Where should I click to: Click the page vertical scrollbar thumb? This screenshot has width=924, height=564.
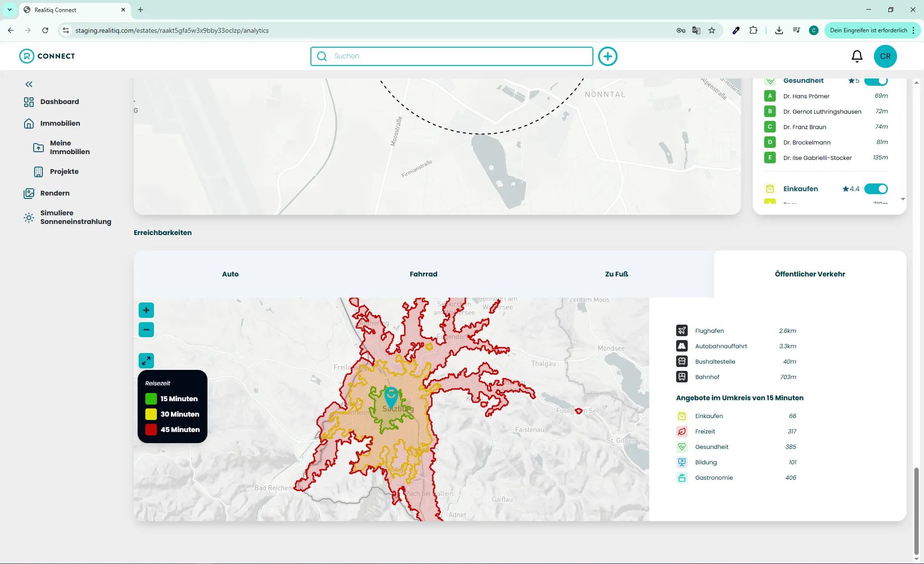tap(916, 511)
